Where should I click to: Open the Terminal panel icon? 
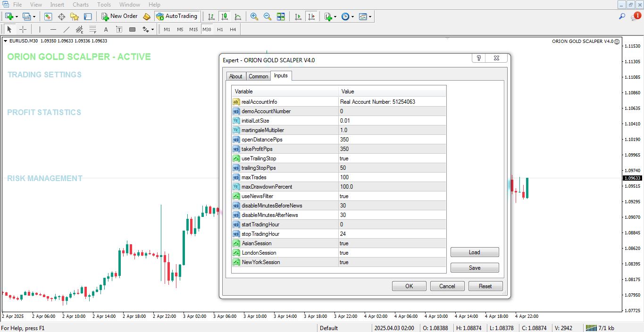tap(88, 17)
